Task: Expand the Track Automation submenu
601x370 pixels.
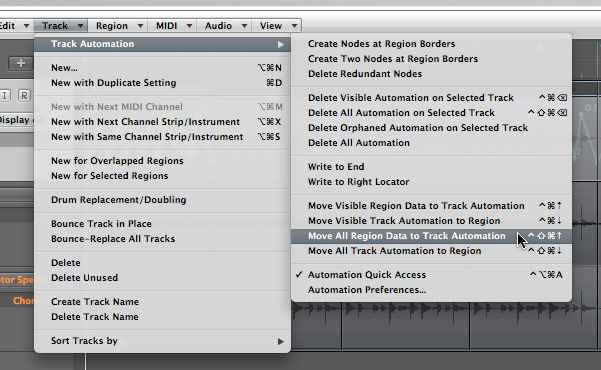Action: (x=162, y=44)
